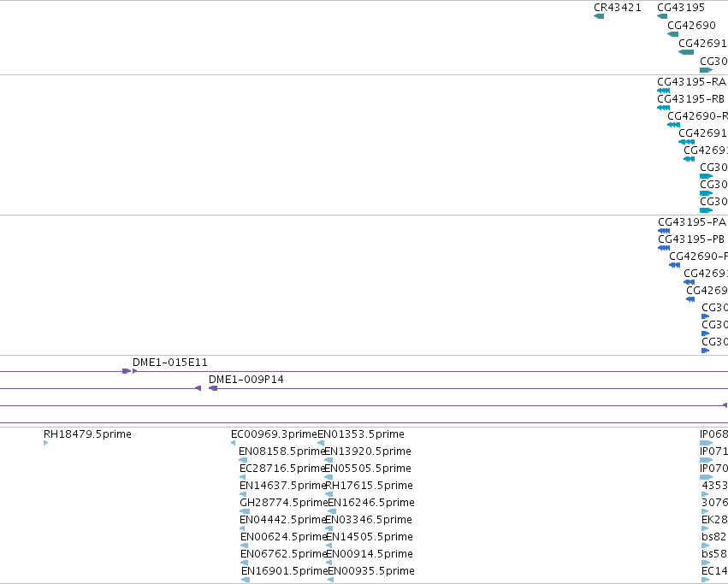Click the EN00935.5prime EST label
The image size is (728, 584).
(x=371, y=572)
